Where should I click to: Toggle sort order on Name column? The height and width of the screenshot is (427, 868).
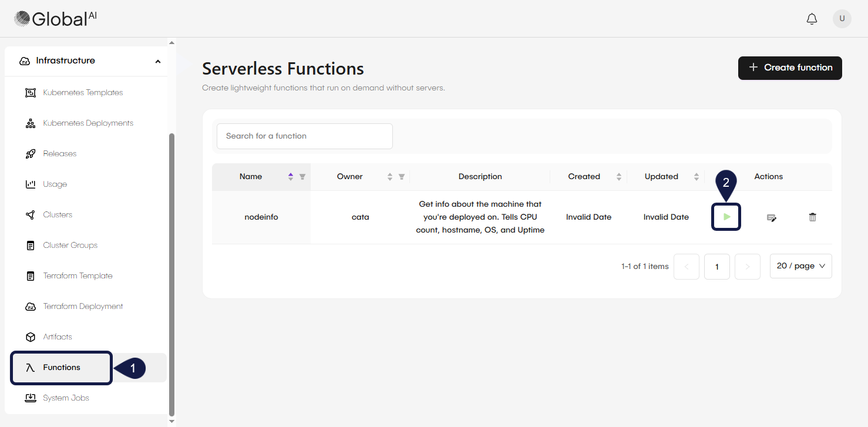coord(290,177)
